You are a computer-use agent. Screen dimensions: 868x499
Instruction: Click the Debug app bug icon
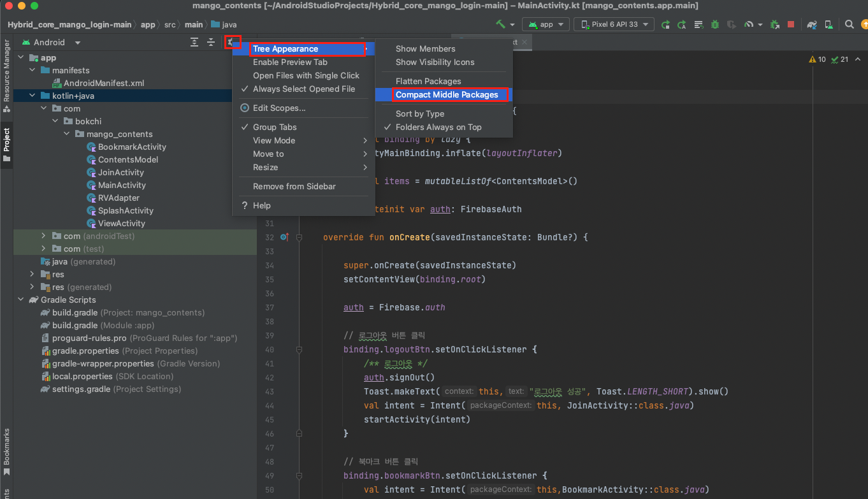coord(715,25)
